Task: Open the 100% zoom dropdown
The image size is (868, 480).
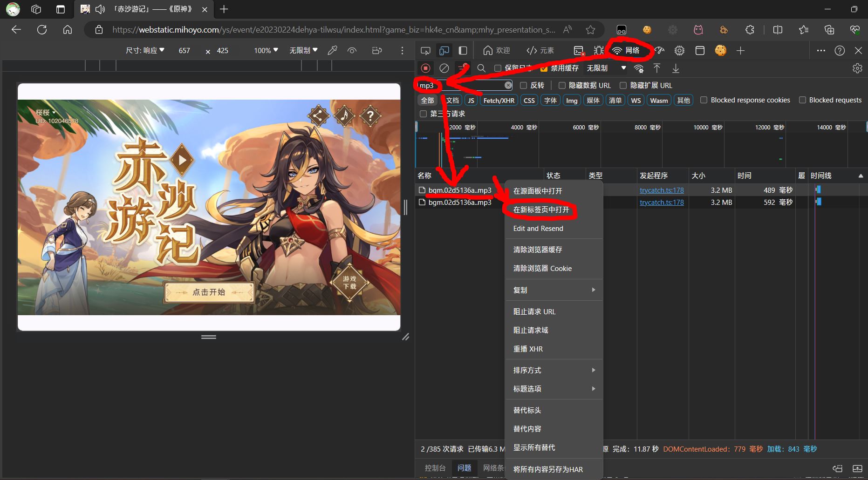Action: pyautogui.click(x=266, y=50)
